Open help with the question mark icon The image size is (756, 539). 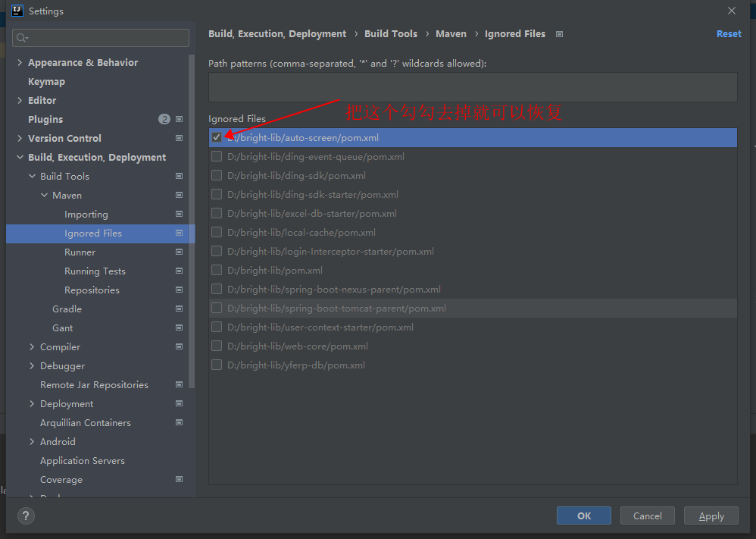click(26, 515)
